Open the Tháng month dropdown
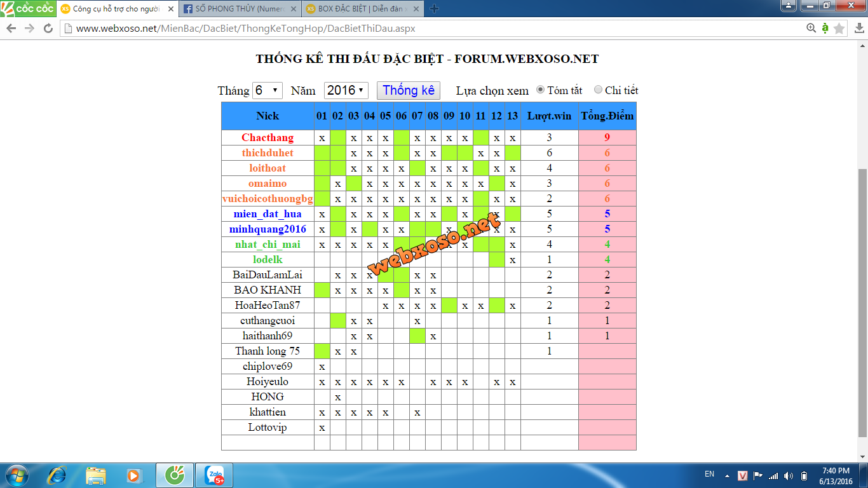The image size is (868, 488). (268, 90)
